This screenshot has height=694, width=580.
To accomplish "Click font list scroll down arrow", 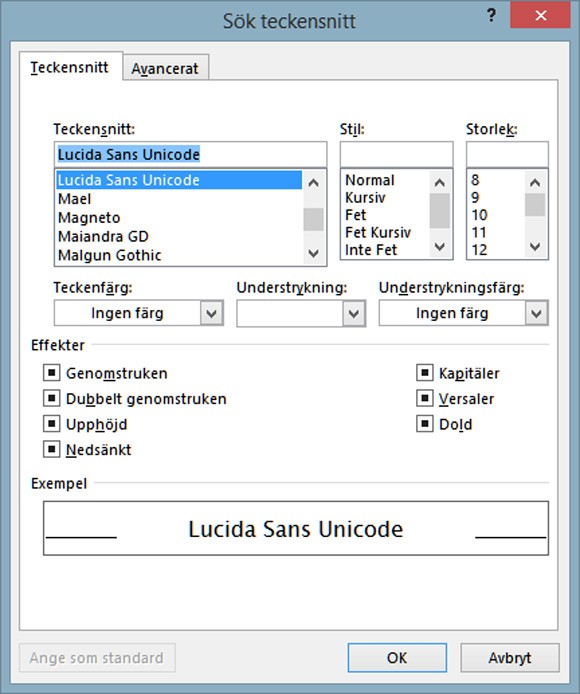I will tap(313, 253).
